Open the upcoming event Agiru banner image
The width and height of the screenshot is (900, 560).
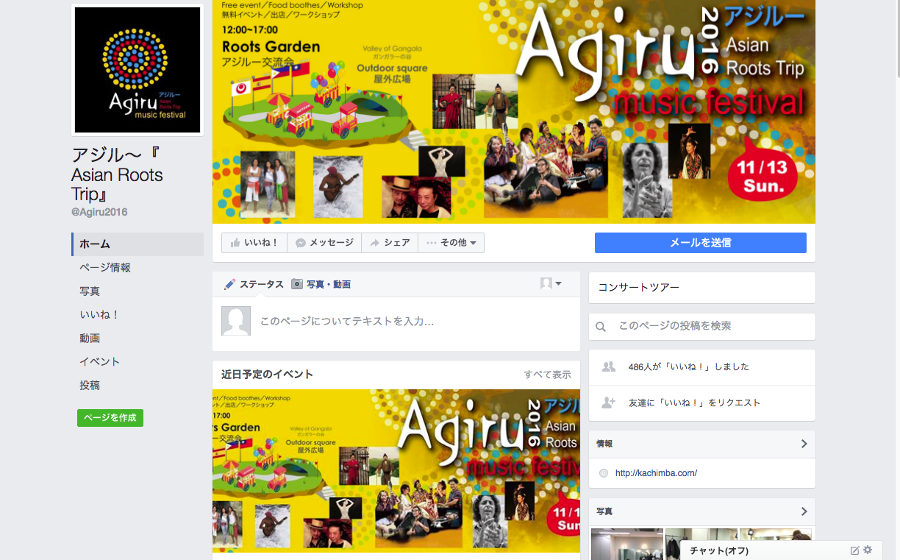coord(396,470)
